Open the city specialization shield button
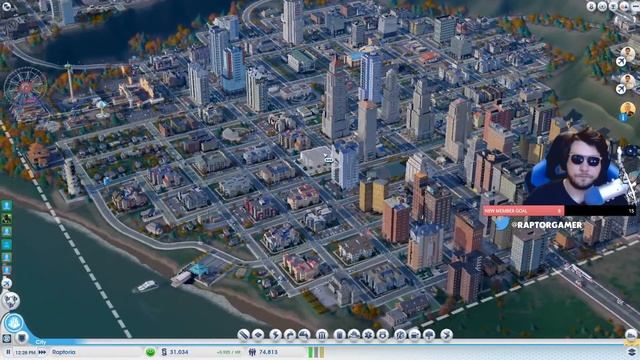 point(22,338)
